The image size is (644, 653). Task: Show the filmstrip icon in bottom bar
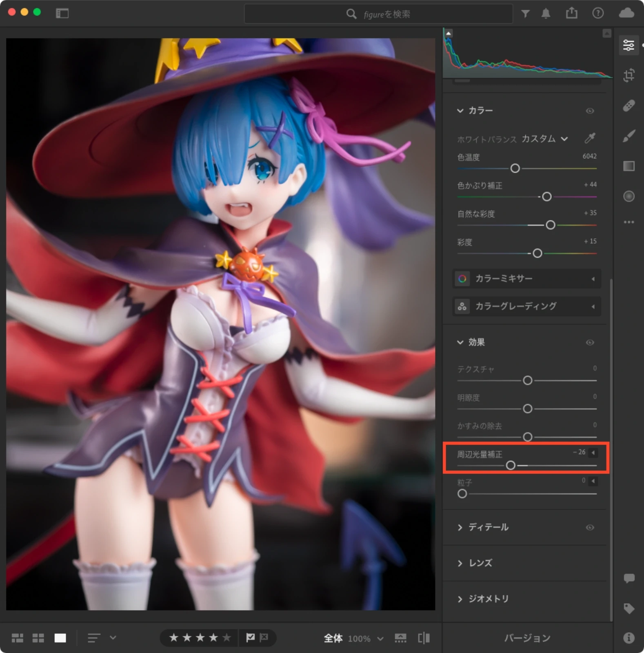click(400, 638)
